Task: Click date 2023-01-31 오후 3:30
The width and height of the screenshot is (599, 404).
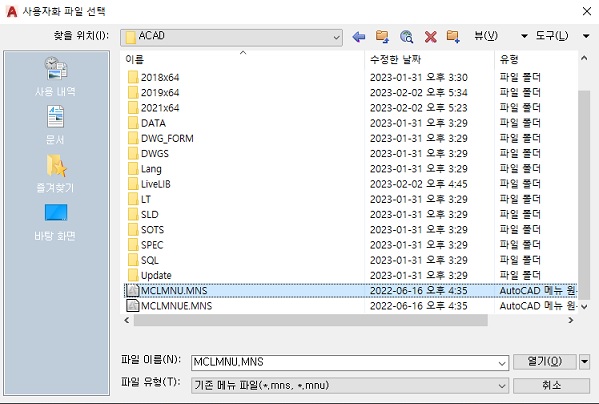Action: 418,78
